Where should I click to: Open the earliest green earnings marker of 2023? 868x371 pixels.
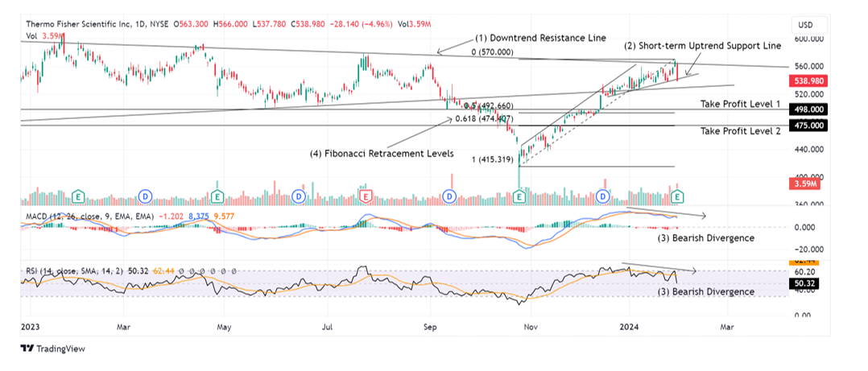(x=79, y=196)
